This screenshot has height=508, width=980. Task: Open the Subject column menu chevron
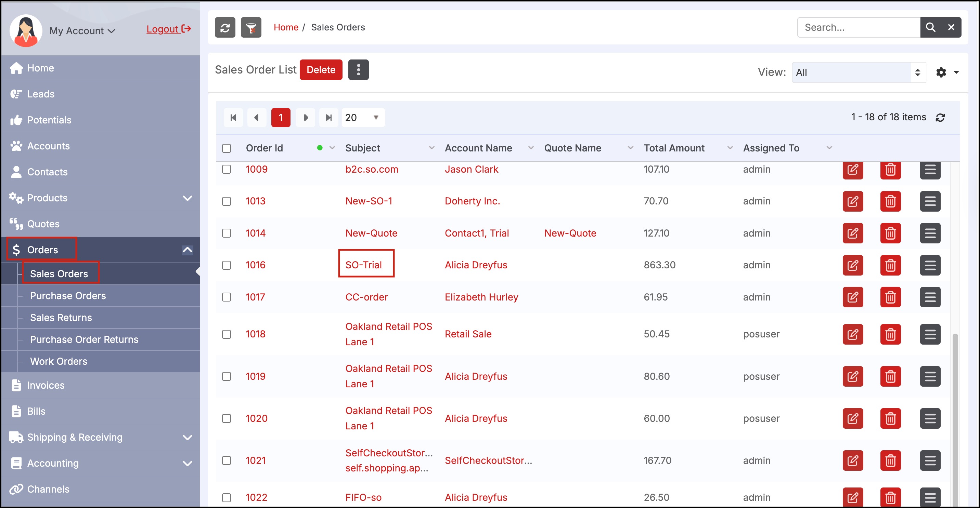(432, 148)
